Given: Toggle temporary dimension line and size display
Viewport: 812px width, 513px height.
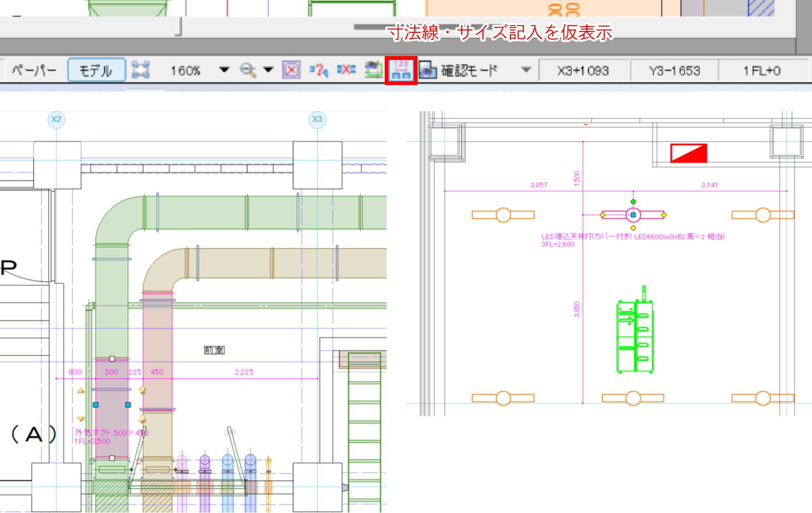Looking at the screenshot, I should 401,71.
